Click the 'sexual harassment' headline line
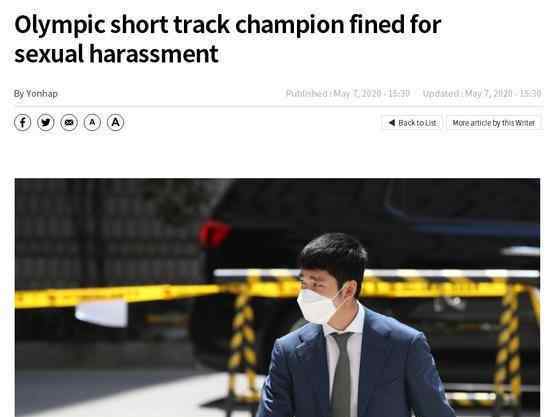Screen dimensions: 550x417 coord(116,54)
